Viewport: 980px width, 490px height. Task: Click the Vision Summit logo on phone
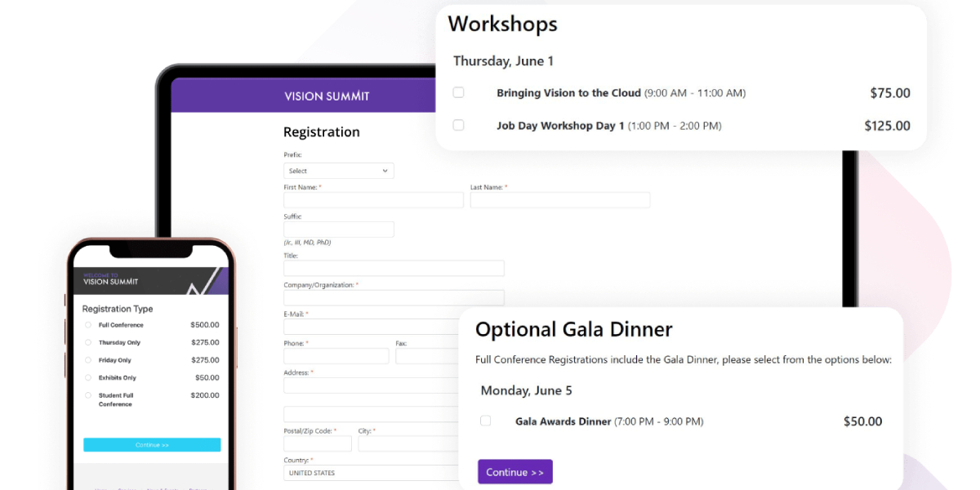coord(110,279)
